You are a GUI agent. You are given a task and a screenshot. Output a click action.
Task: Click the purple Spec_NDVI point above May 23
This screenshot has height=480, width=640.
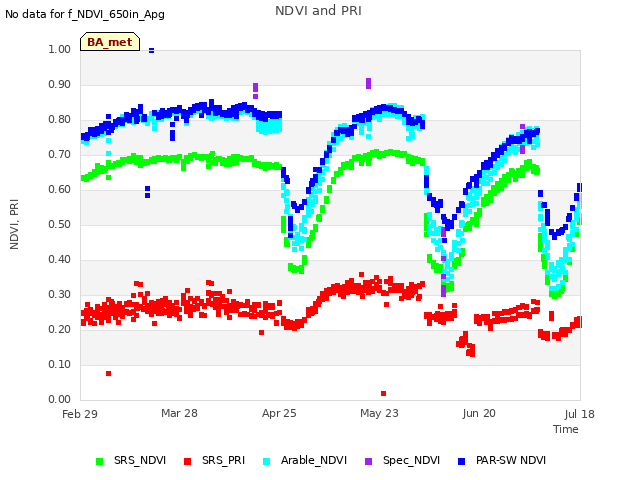pos(369,83)
